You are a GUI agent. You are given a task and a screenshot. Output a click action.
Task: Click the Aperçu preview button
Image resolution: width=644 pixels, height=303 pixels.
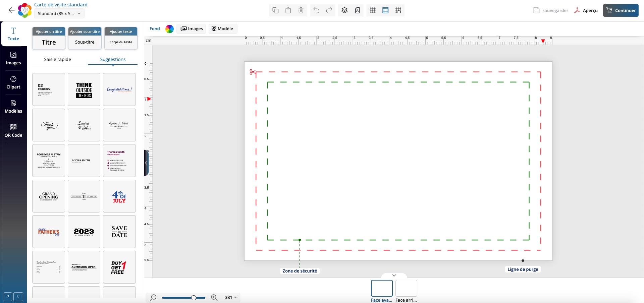click(586, 10)
